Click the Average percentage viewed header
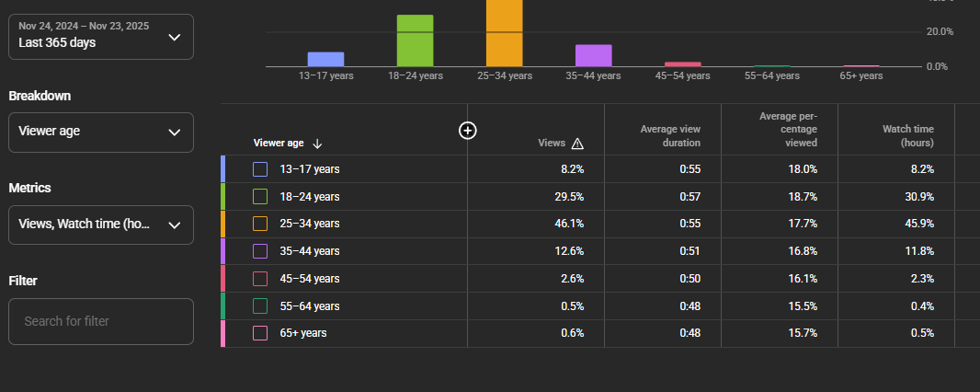 (788, 129)
